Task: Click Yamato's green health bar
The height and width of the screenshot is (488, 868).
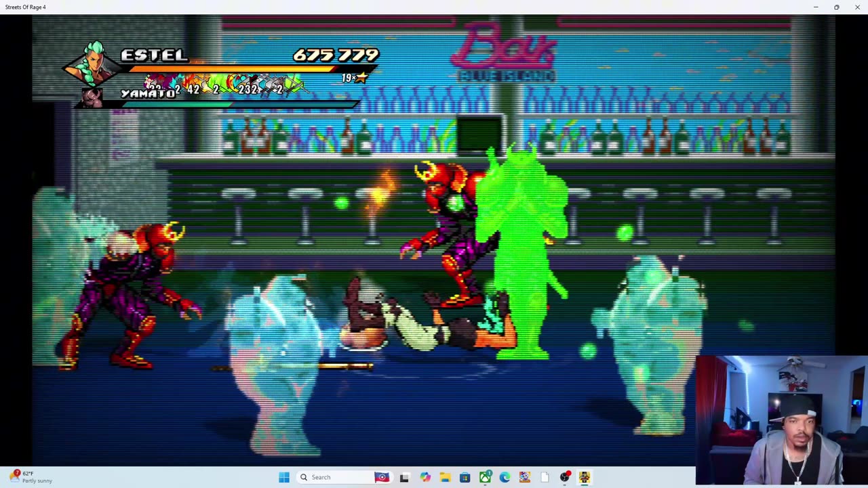Action: (241, 104)
